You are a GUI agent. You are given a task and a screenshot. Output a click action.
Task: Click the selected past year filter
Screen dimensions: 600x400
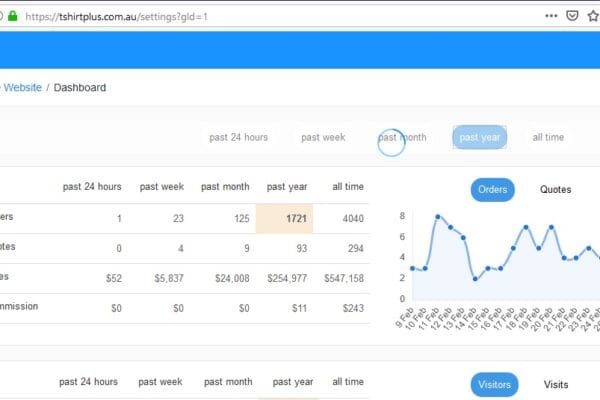480,137
